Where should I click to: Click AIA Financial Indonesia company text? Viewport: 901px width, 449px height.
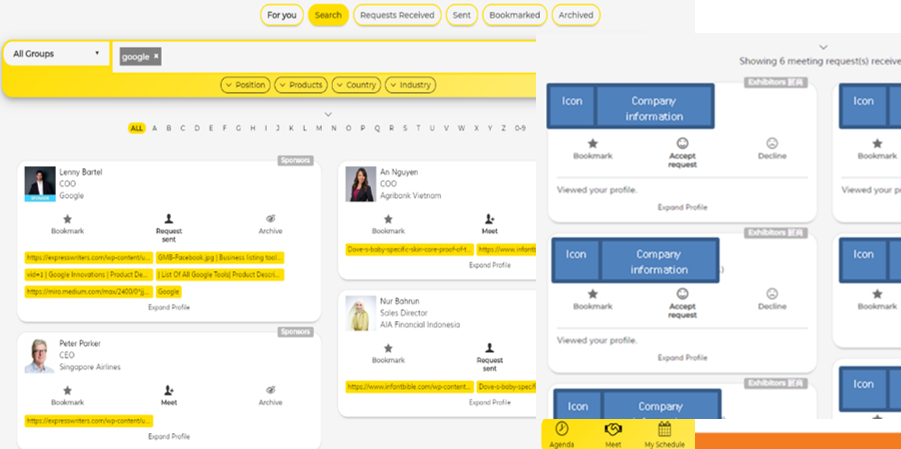420,324
